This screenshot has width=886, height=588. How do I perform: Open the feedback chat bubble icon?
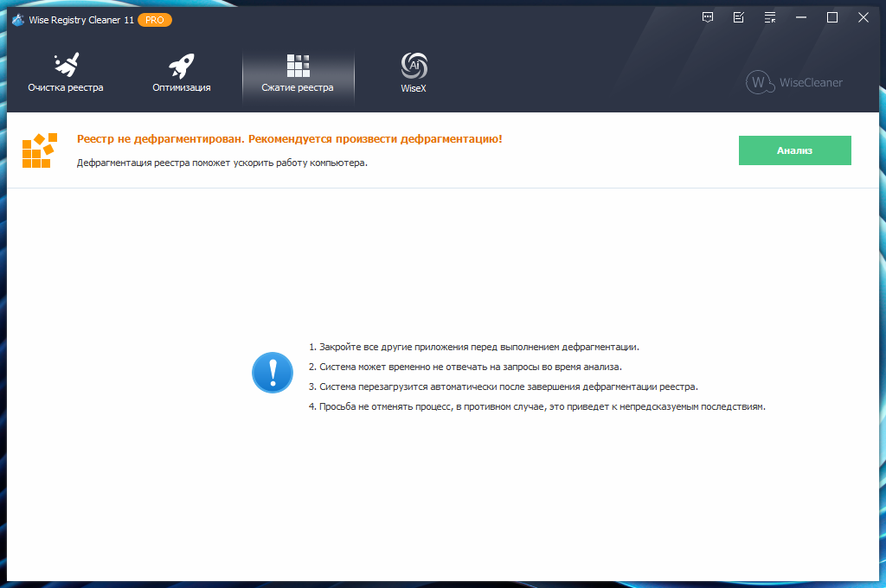[708, 17]
